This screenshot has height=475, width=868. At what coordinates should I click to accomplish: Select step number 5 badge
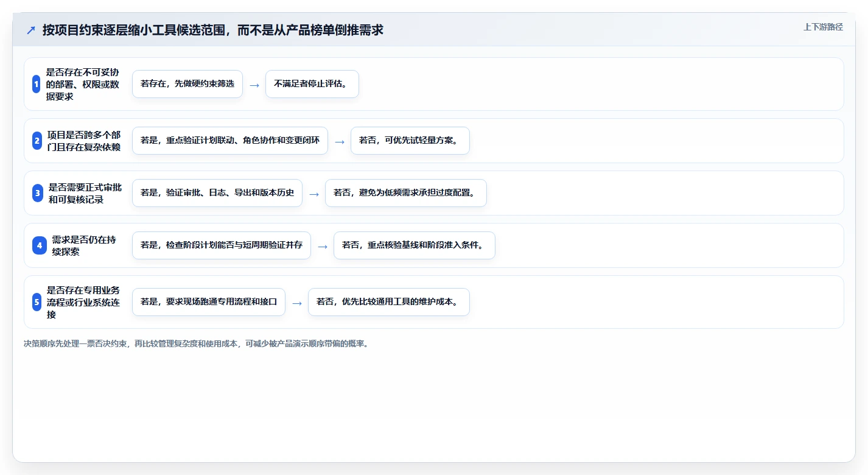(x=37, y=302)
